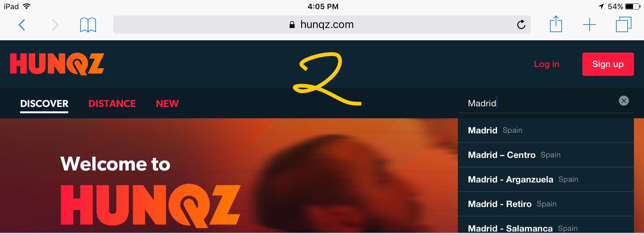Choose Madrid – Centro suggestion
Screen dimensions: 644x235
click(546, 155)
